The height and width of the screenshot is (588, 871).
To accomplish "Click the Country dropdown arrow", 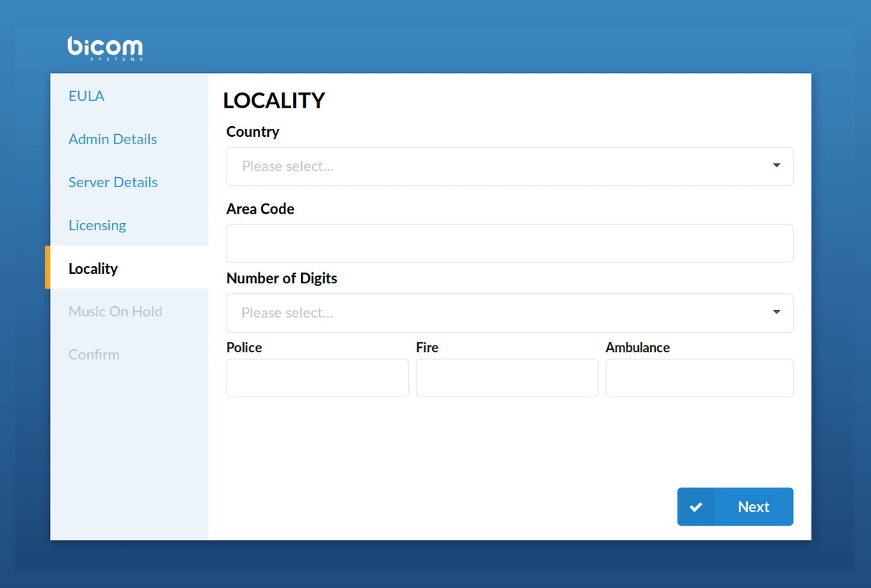I will coord(776,166).
